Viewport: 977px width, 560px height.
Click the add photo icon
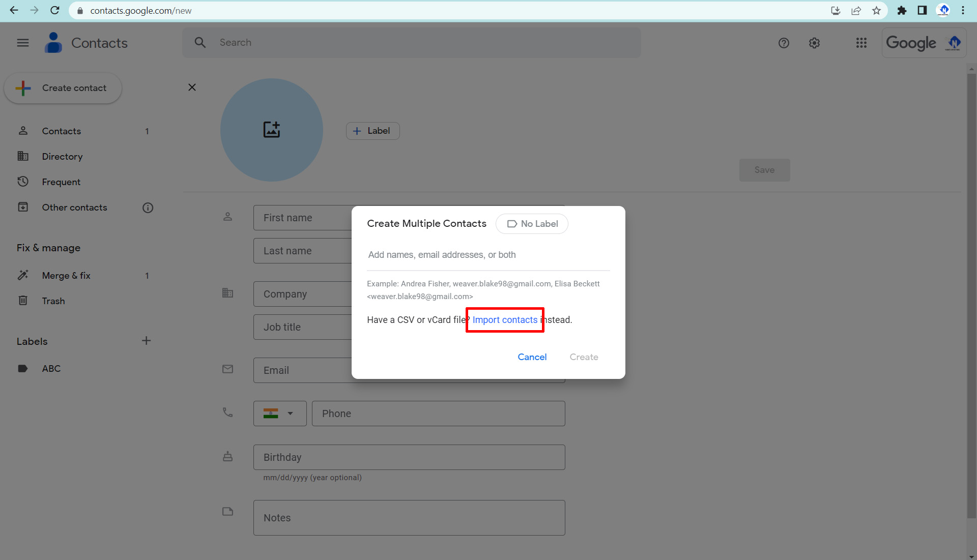tap(271, 130)
